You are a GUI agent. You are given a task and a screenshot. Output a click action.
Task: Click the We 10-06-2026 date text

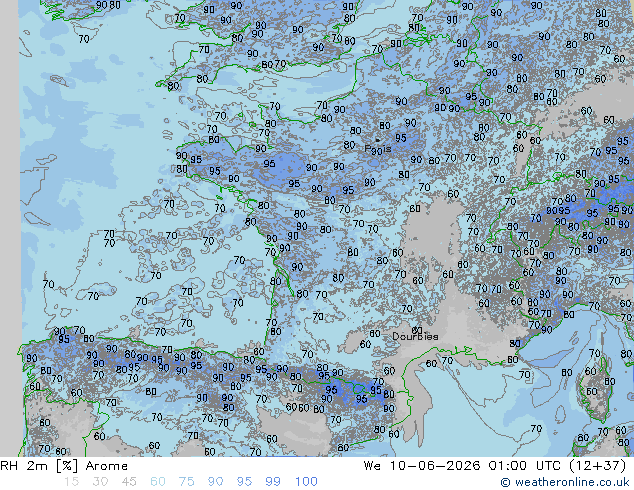(x=422, y=466)
